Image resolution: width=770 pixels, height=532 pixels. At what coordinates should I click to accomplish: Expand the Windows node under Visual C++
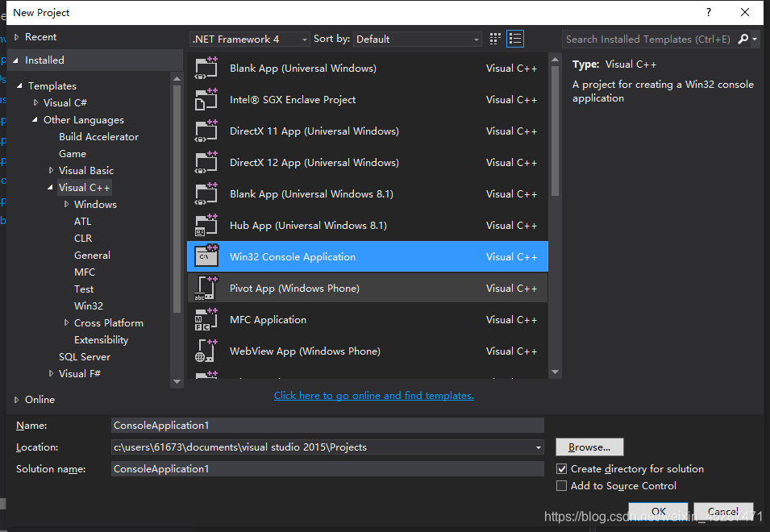tap(66, 204)
